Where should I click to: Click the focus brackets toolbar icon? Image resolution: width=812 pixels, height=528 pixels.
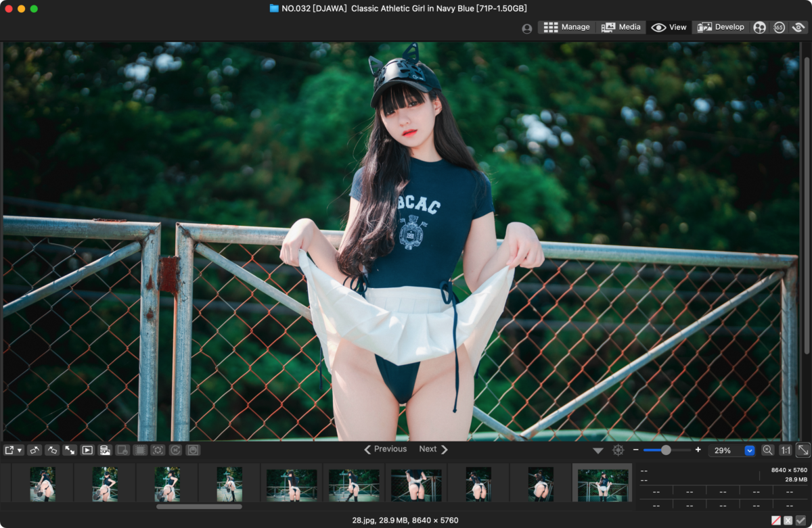tap(158, 450)
